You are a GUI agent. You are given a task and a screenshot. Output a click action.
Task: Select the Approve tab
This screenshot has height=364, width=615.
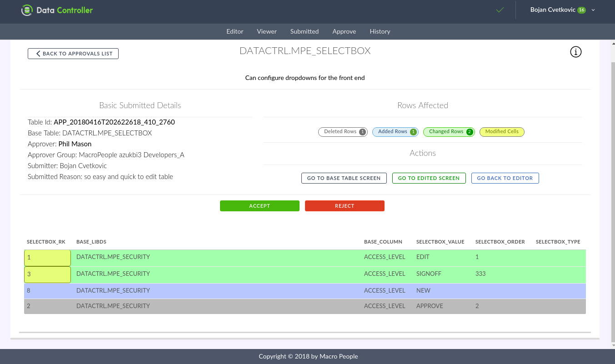click(x=344, y=31)
